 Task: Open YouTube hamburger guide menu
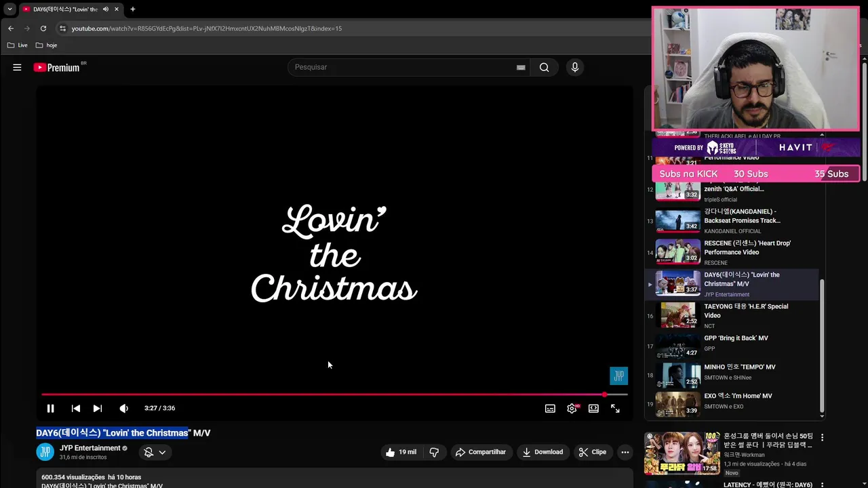pyautogui.click(x=17, y=67)
